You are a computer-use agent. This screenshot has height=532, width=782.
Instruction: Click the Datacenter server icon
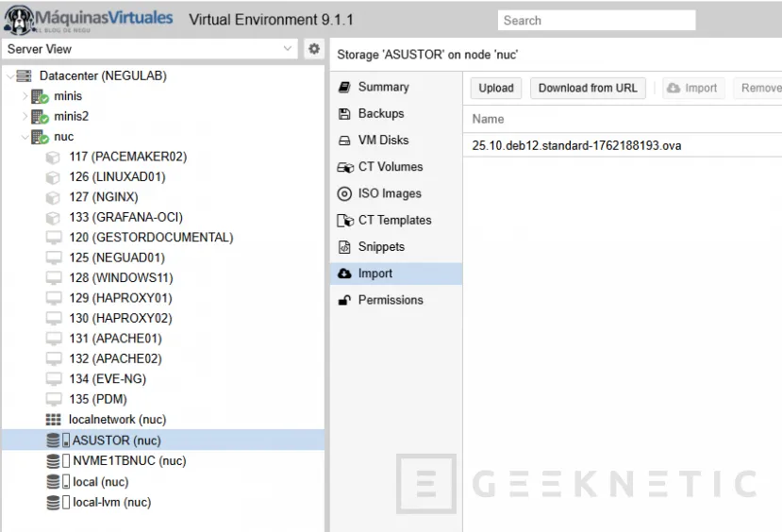coord(24,75)
